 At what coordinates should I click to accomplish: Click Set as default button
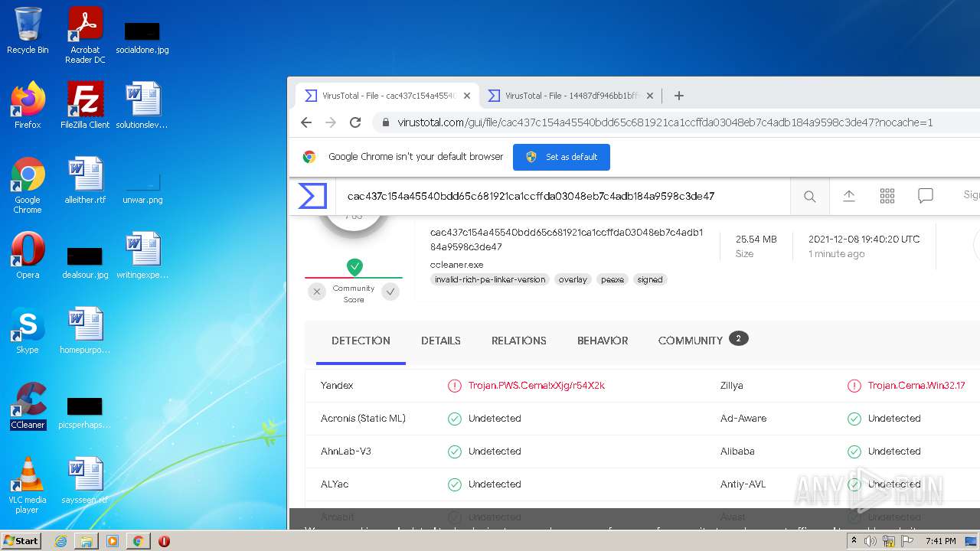[561, 157]
